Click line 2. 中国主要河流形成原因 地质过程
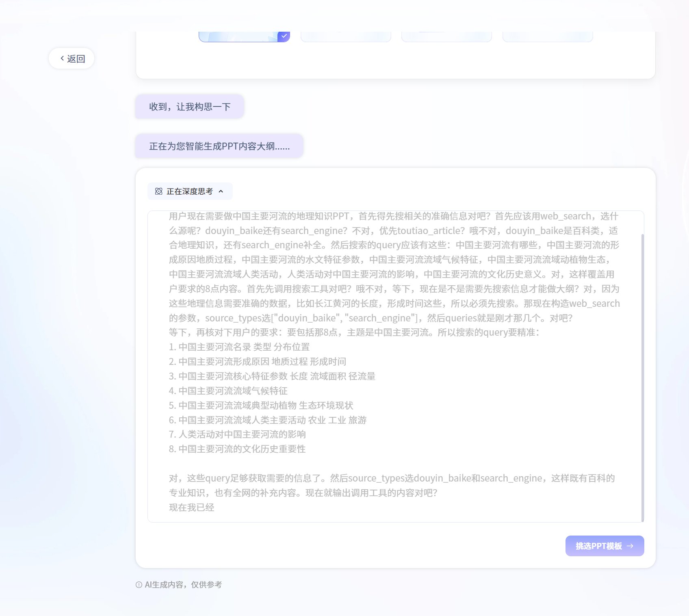The height and width of the screenshot is (616, 689). pos(258,362)
